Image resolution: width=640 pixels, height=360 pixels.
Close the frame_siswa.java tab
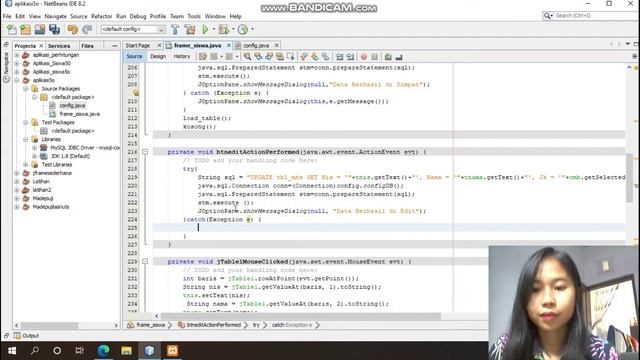pos(229,45)
